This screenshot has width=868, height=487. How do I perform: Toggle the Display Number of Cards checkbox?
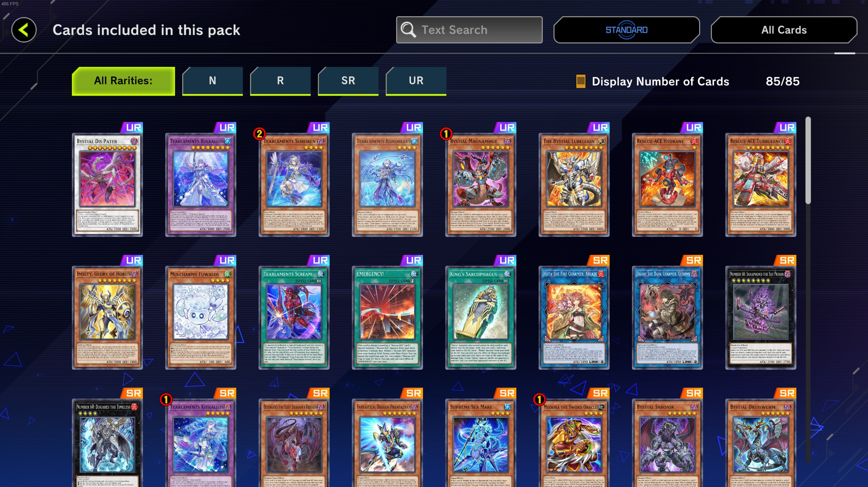[581, 81]
